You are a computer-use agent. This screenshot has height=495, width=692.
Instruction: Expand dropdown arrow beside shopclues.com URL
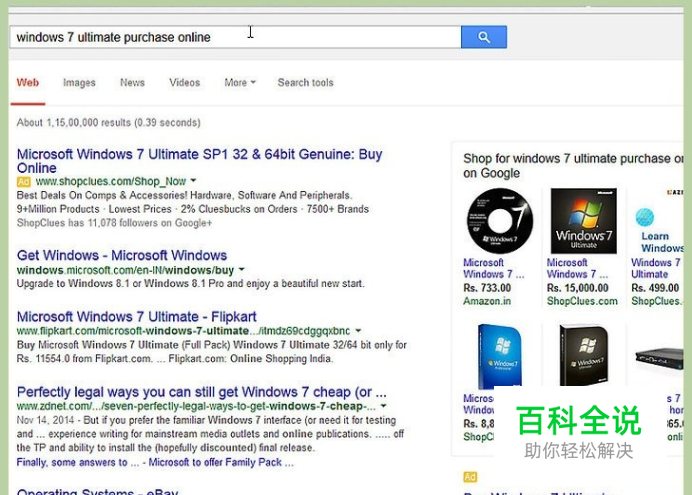point(193,181)
